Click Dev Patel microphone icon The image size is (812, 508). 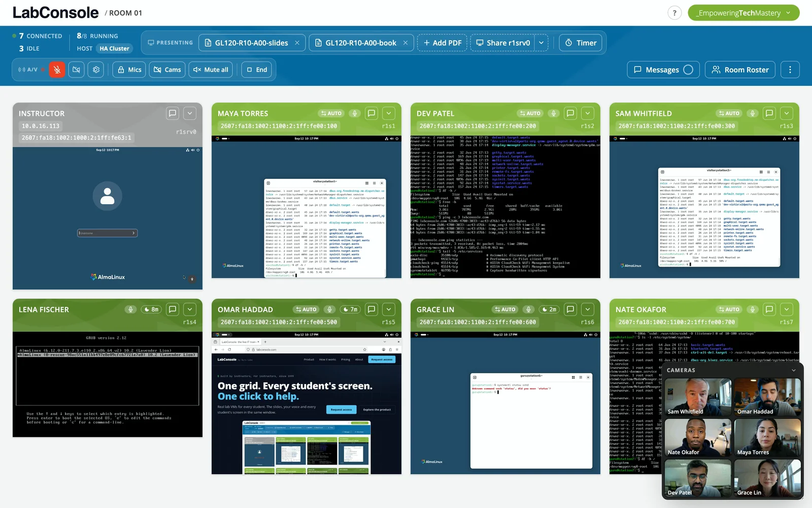[x=554, y=113]
